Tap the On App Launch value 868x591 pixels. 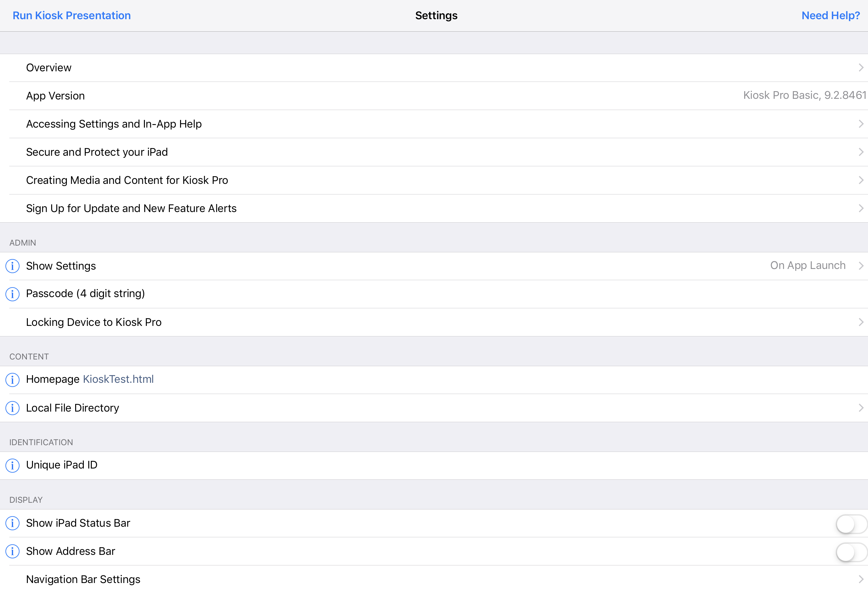coord(808,265)
